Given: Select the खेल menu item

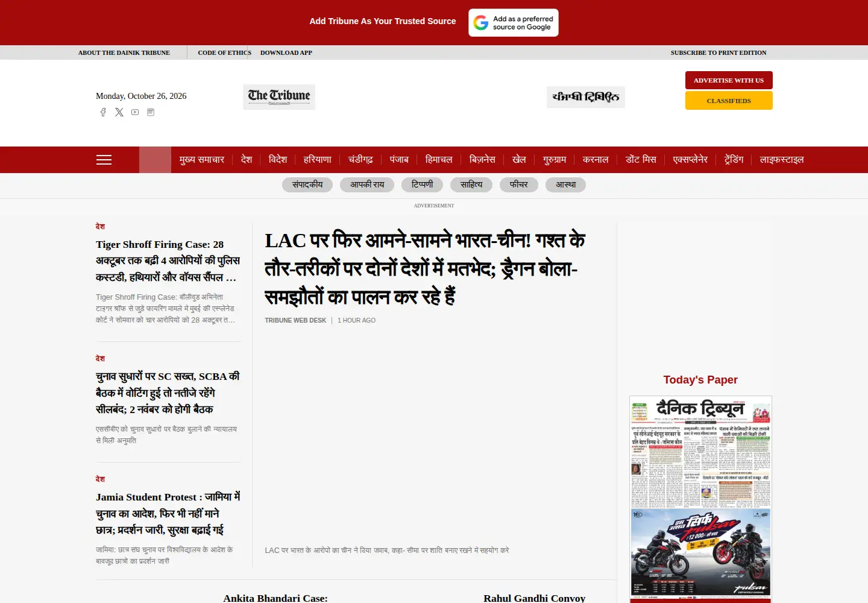Looking at the screenshot, I should [x=519, y=160].
